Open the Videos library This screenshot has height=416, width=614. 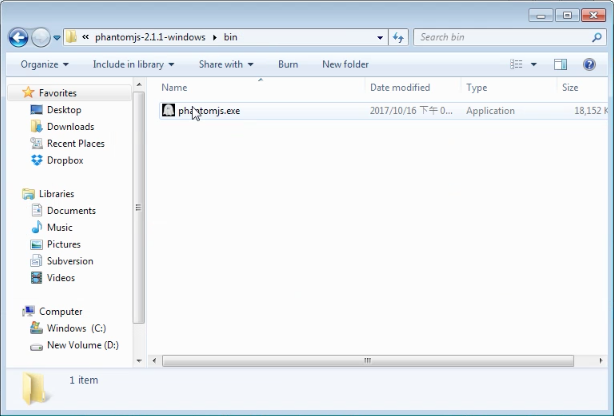[x=61, y=278]
